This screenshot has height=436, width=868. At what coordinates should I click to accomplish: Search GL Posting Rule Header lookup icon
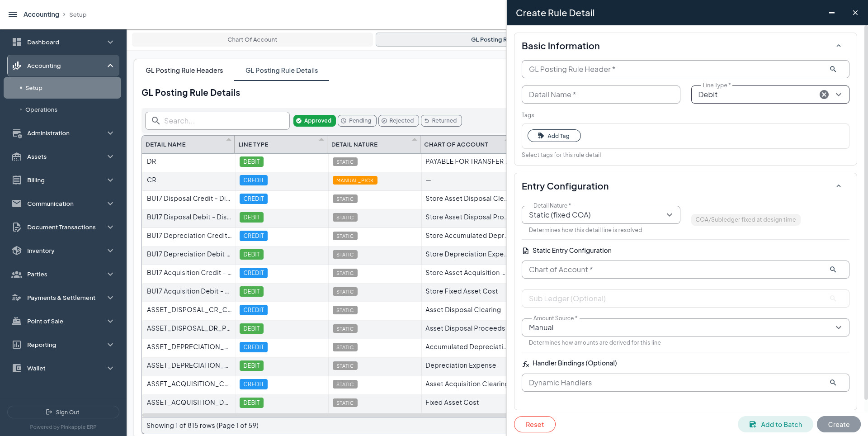833,69
